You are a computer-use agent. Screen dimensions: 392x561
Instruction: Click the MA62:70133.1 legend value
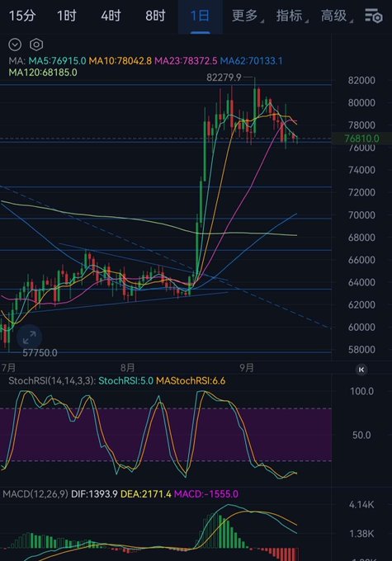coord(251,61)
